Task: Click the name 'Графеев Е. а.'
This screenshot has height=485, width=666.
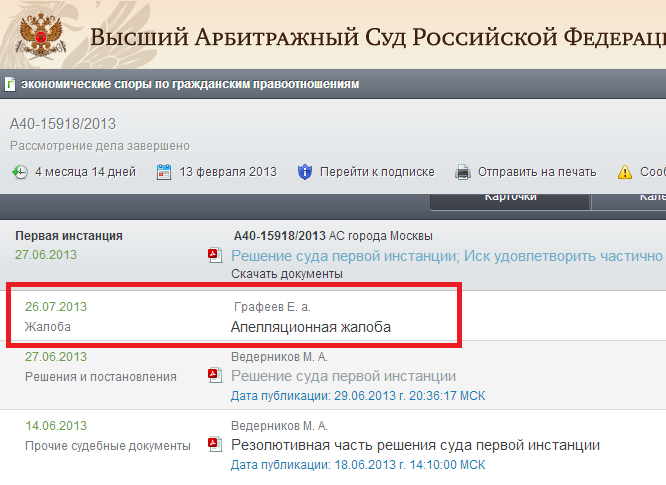Action: point(272,307)
